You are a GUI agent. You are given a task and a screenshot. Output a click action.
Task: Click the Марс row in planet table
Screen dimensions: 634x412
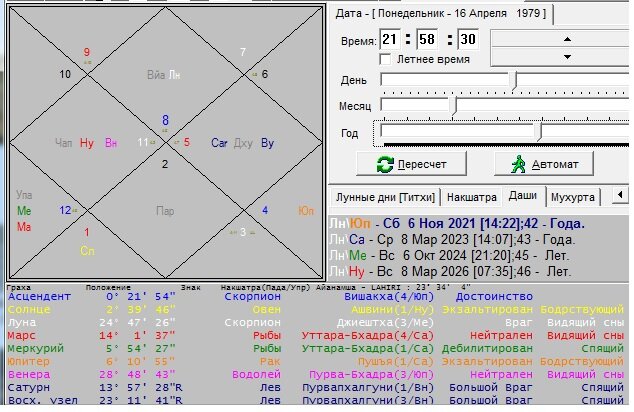pyautogui.click(x=315, y=335)
